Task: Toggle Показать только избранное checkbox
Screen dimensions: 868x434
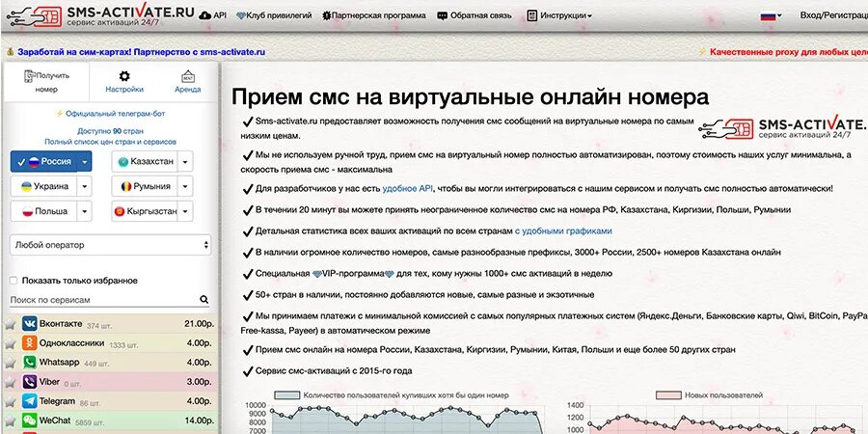Action: (14, 281)
